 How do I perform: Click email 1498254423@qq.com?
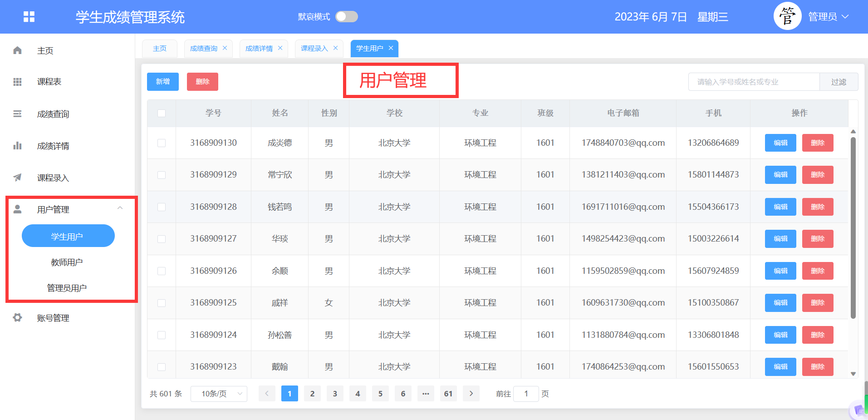click(x=623, y=239)
